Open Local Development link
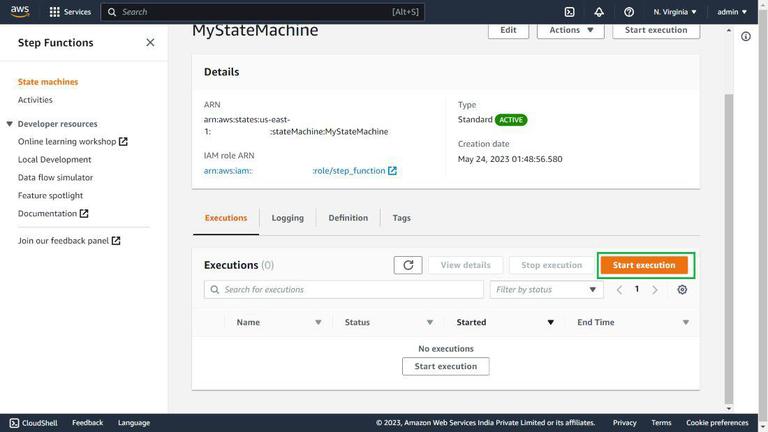 pyautogui.click(x=54, y=160)
